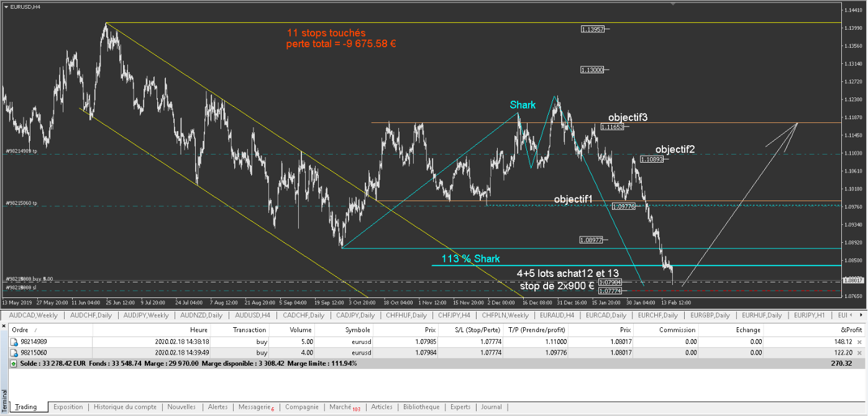Screen dimensions: 868x416
Task: Click the balance icon next to Solde
Action: pyautogui.click(x=14, y=363)
